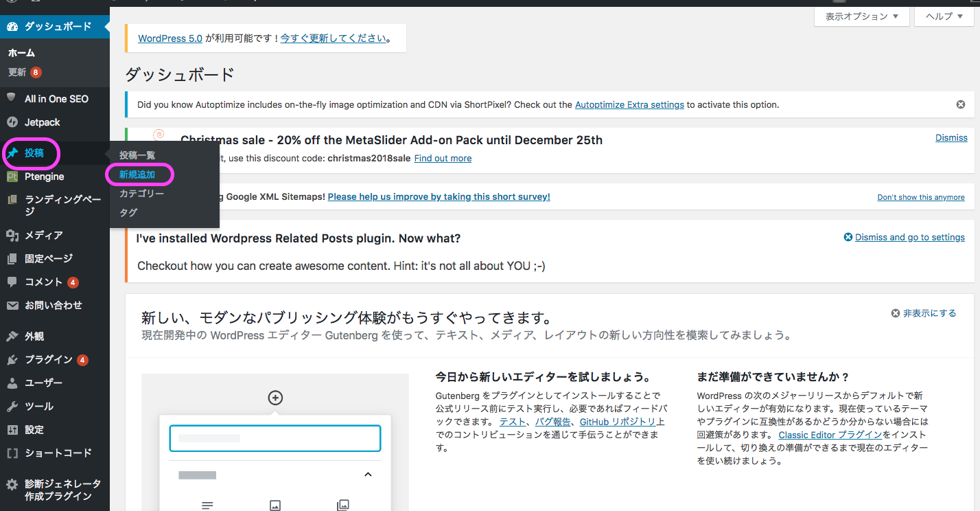Viewport: 980px width, 511px height.
Task: Open the 表示オプション dropdown
Action: pos(862,16)
